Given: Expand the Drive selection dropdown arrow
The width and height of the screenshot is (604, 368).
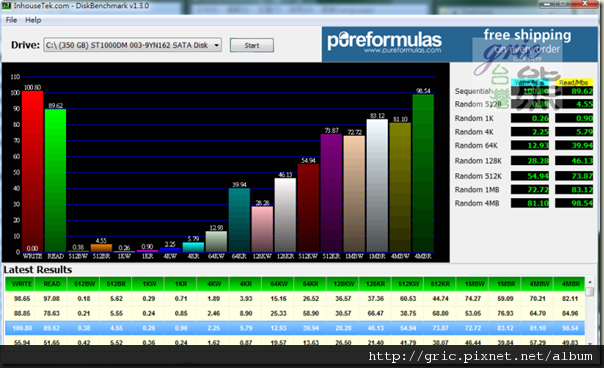Looking at the screenshot, I should click(216, 45).
